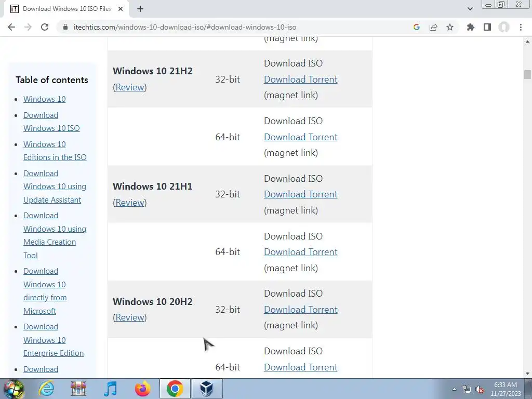The height and width of the screenshot is (399, 532).
Task: Go to Download using Update Assistant link
Action: (x=55, y=187)
